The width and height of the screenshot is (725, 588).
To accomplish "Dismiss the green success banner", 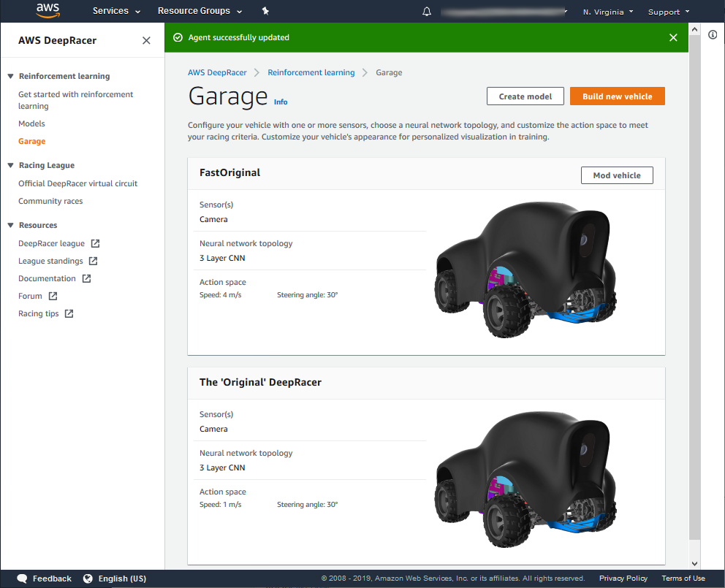I will coord(673,37).
